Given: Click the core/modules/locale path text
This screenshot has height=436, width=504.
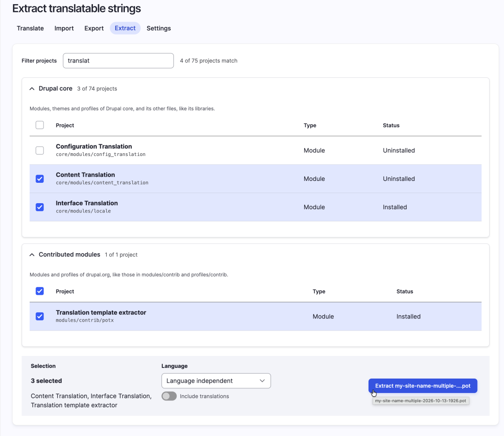Looking at the screenshot, I should (83, 211).
